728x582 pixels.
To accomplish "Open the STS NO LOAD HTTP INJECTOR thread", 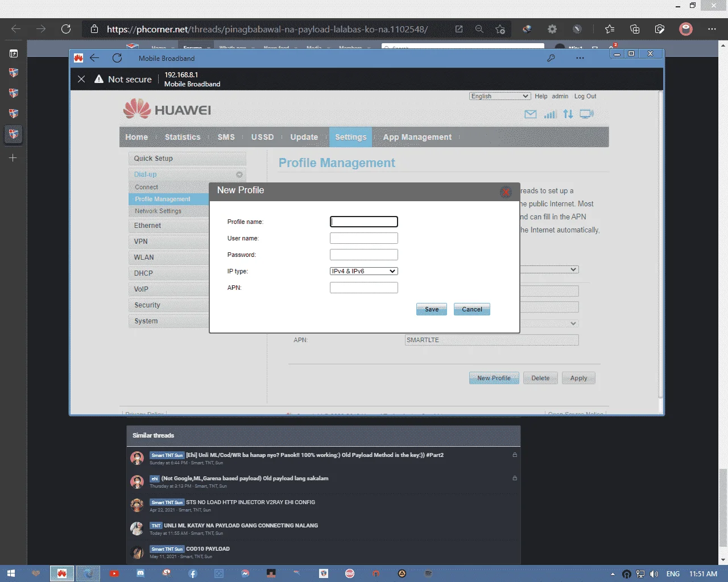I will (250, 502).
